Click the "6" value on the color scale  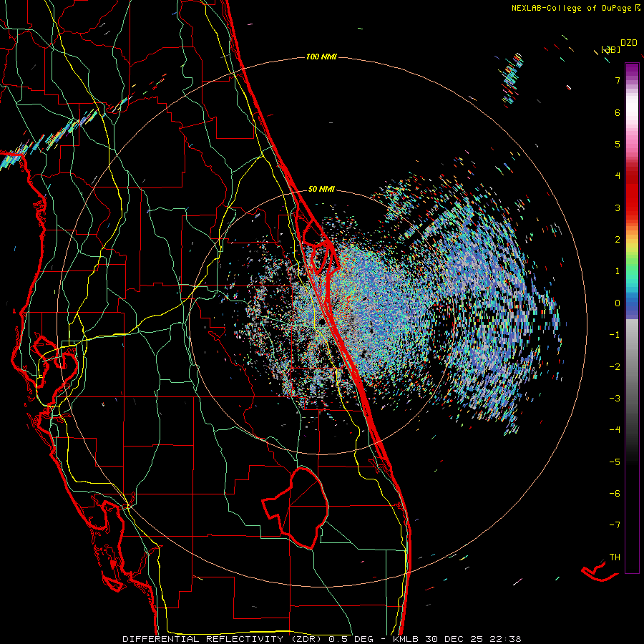pyautogui.click(x=618, y=112)
